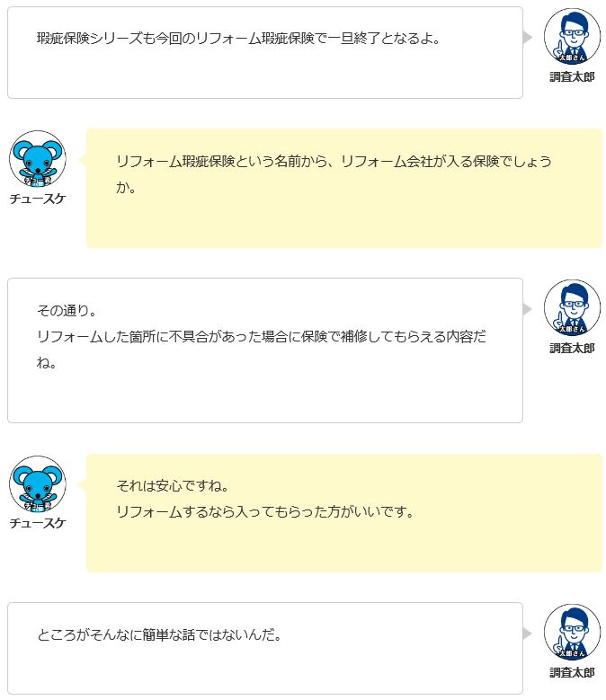Click the gray pointer arrow of the last bubble
The height and width of the screenshot is (700, 606).
(528, 634)
